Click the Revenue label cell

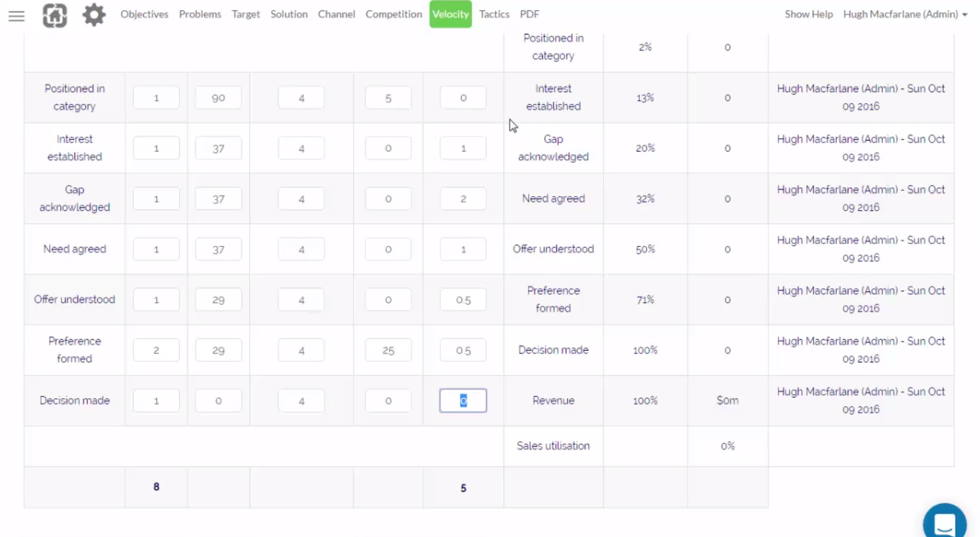click(553, 401)
